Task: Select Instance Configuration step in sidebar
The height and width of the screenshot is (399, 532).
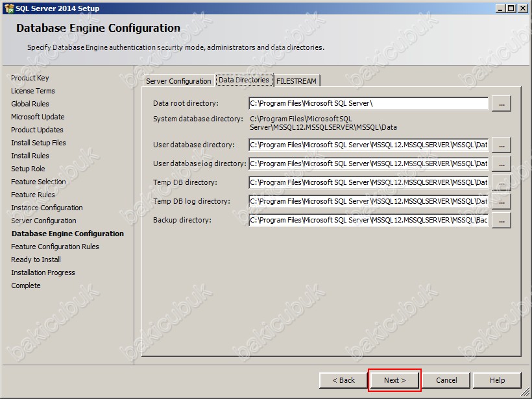Action: coord(47,208)
